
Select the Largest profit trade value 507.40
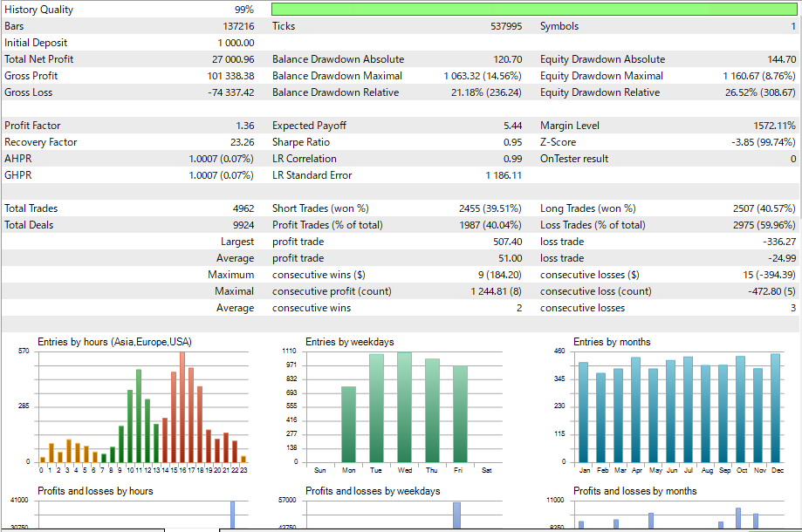pyautogui.click(x=507, y=242)
